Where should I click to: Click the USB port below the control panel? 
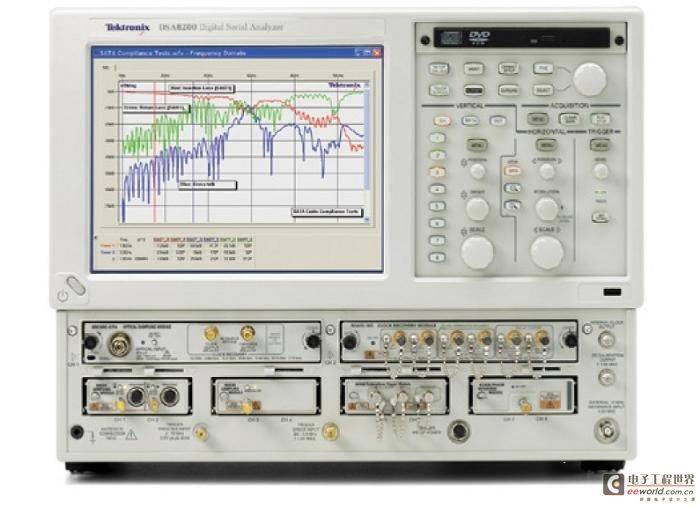click(612, 292)
